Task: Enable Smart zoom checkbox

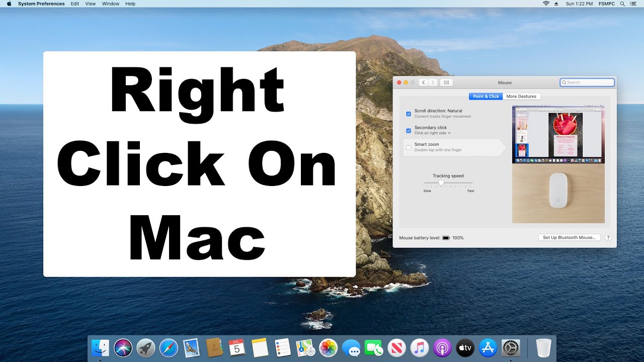Action: tap(409, 147)
